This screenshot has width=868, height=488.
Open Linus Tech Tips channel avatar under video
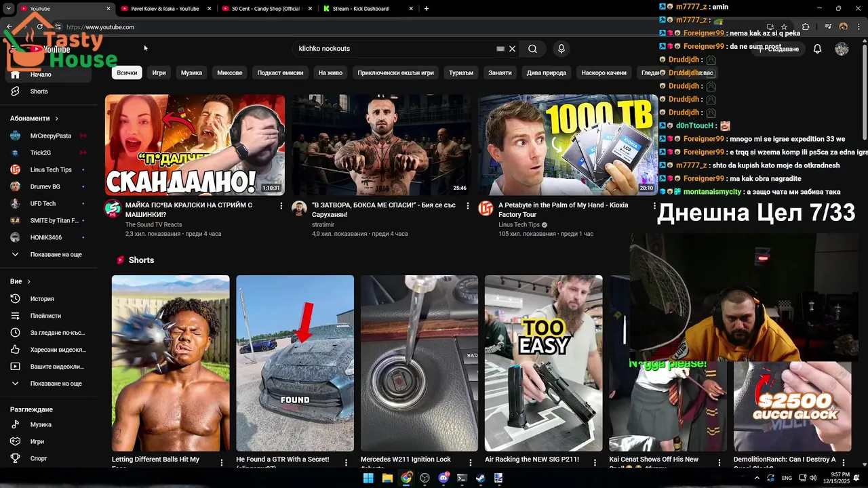coord(486,208)
